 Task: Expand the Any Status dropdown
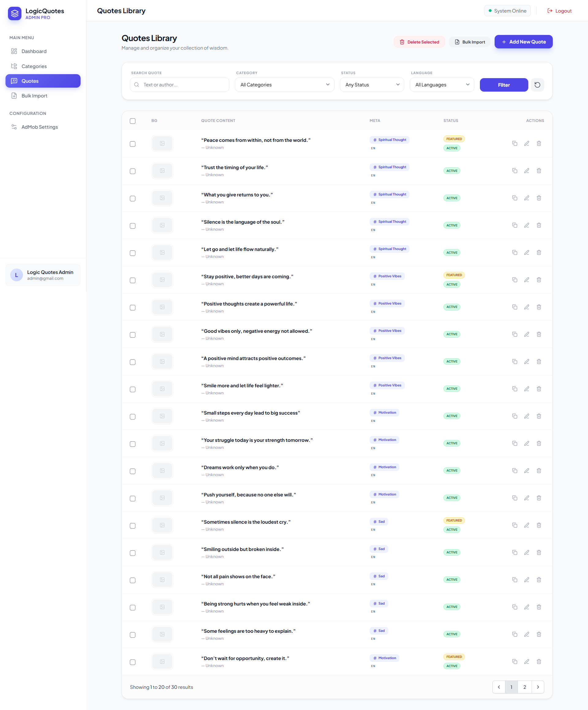[372, 85]
